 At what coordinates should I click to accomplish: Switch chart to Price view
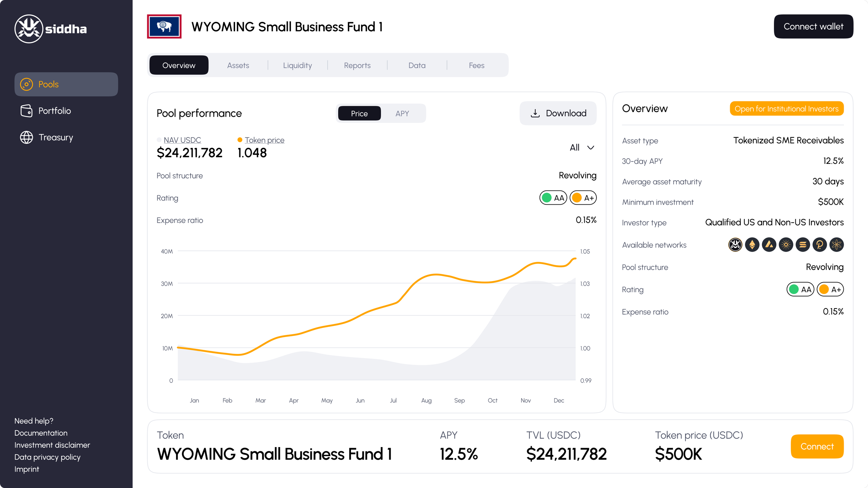click(x=359, y=113)
